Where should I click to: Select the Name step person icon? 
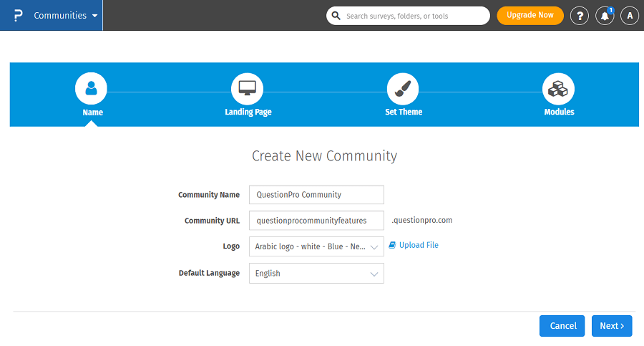tap(91, 89)
